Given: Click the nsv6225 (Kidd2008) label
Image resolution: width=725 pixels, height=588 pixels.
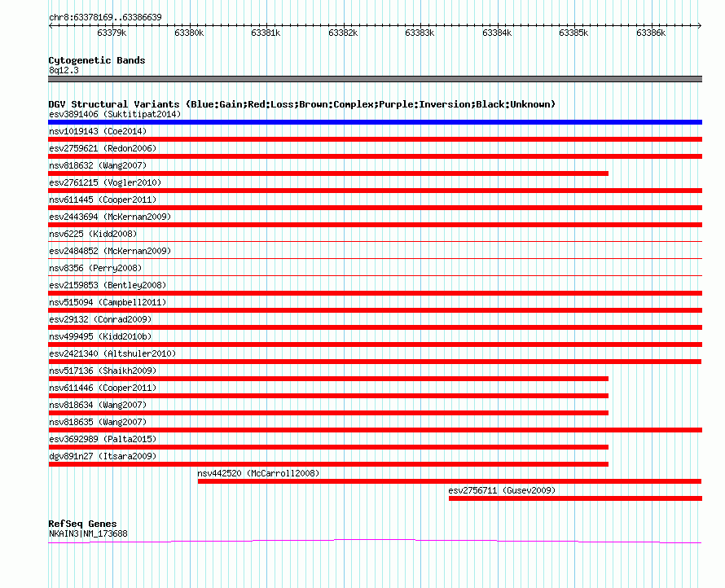Looking at the screenshot, I should tap(93, 234).
